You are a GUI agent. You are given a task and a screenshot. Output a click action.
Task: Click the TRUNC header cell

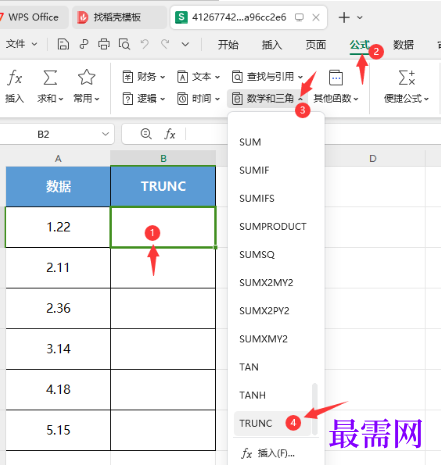[163, 186]
